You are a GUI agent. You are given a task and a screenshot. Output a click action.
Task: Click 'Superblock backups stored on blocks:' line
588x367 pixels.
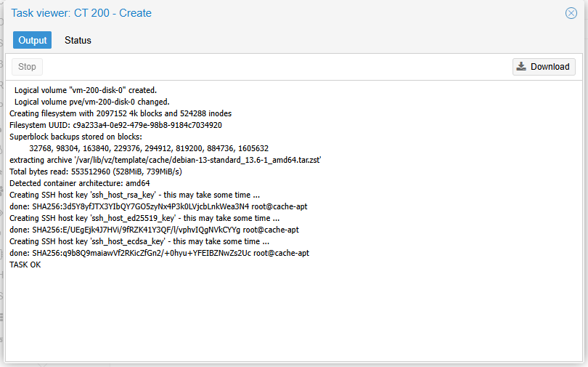[x=75, y=137]
